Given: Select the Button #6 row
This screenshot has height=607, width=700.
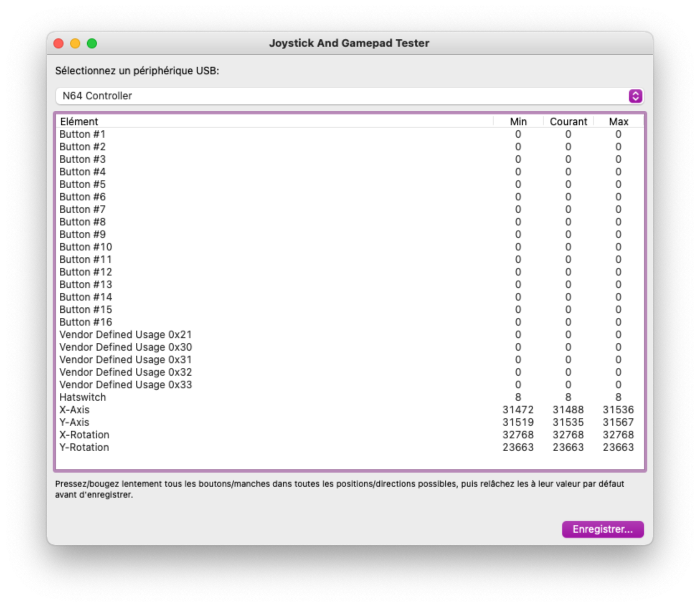Looking at the screenshot, I should click(x=350, y=197).
